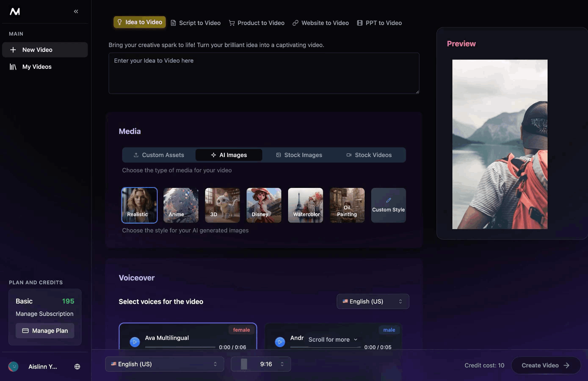
Task: Seek the Ava Multilingual audio progress bar
Action: [180, 347]
